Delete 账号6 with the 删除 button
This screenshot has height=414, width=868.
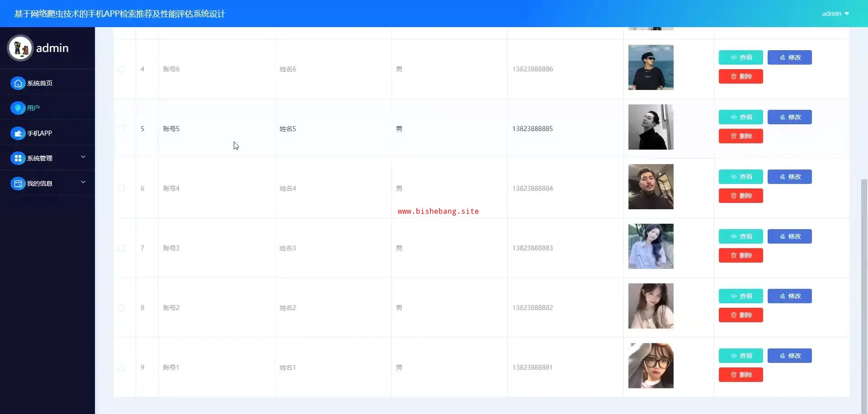tap(741, 76)
